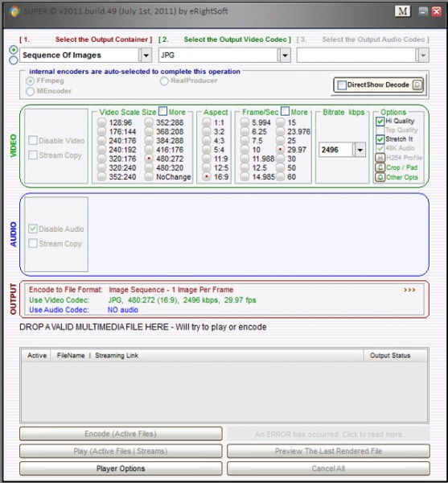This screenshot has height=483, width=448.
Task: Open Other Opts via the O icon
Action: point(380,177)
